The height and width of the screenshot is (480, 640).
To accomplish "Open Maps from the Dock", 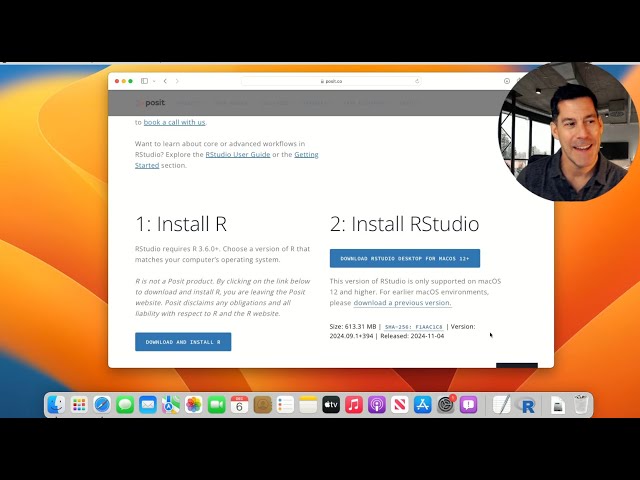I will [x=171, y=405].
